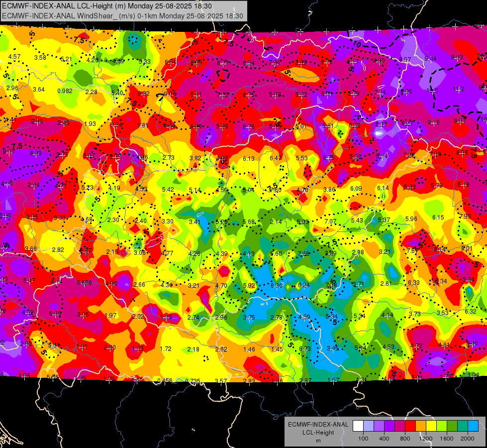Viewport: 487px width, 448px height.
Task: Click the wind shear value 2.02
Action: (138, 316)
